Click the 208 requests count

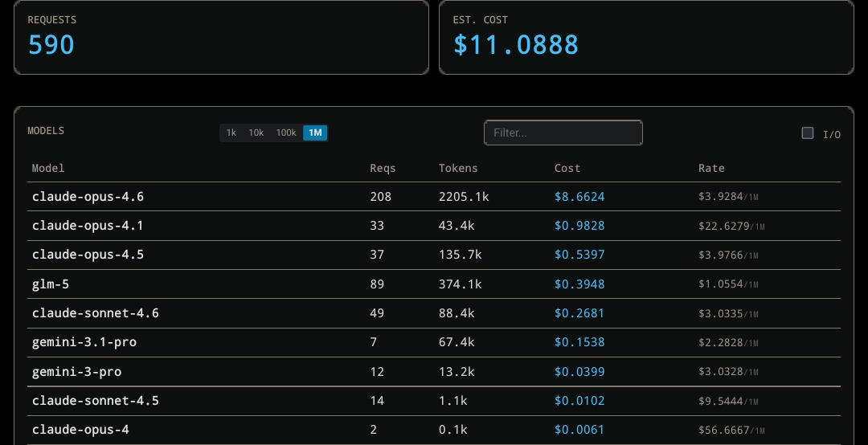coord(380,197)
